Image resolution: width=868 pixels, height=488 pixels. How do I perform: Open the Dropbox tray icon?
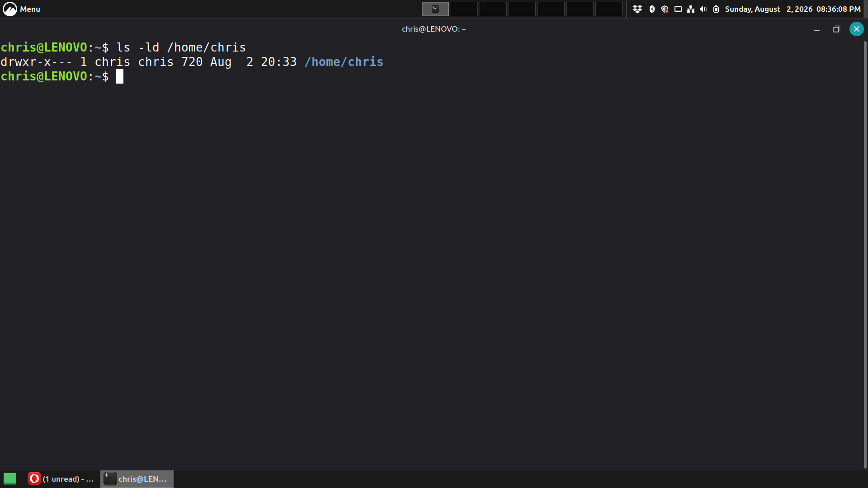coord(637,9)
